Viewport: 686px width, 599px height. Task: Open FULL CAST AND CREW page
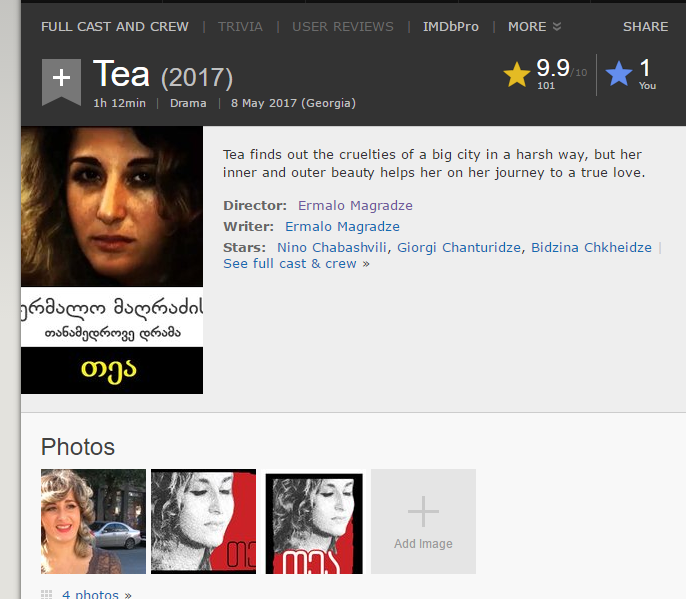(115, 27)
